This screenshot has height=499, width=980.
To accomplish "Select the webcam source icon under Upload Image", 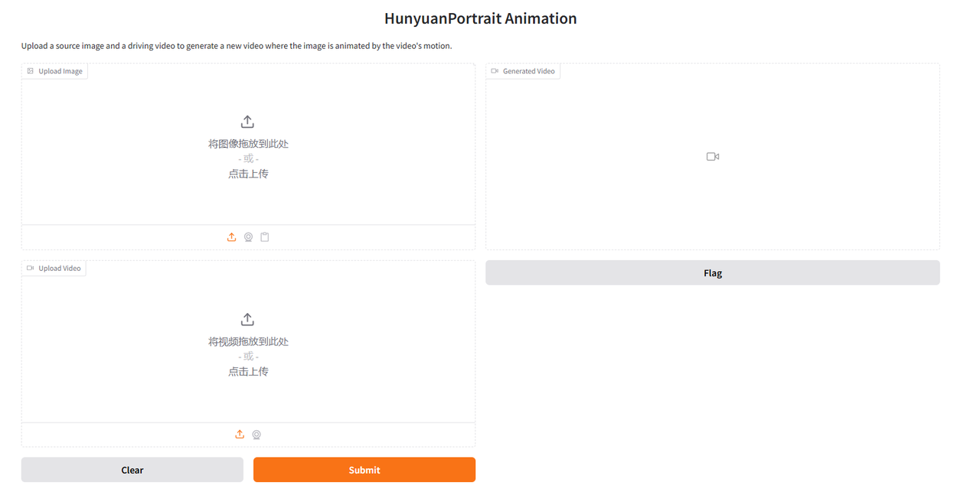I will tap(248, 237).
